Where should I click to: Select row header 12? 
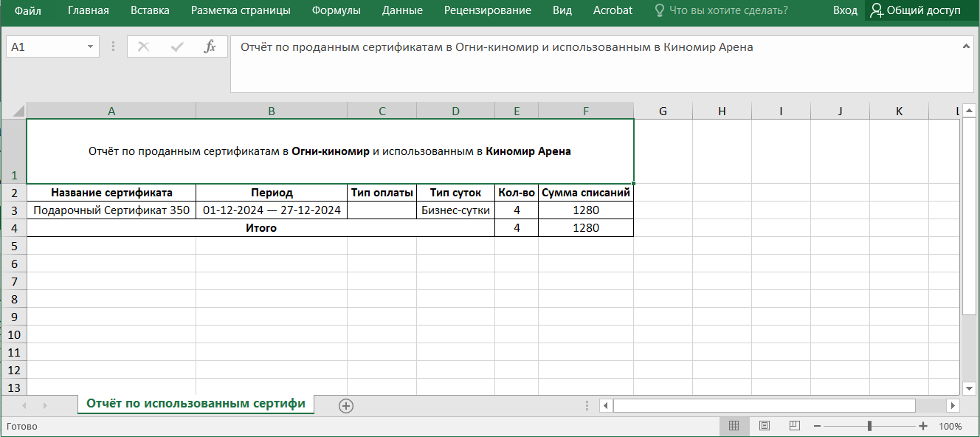click(13, 370)
